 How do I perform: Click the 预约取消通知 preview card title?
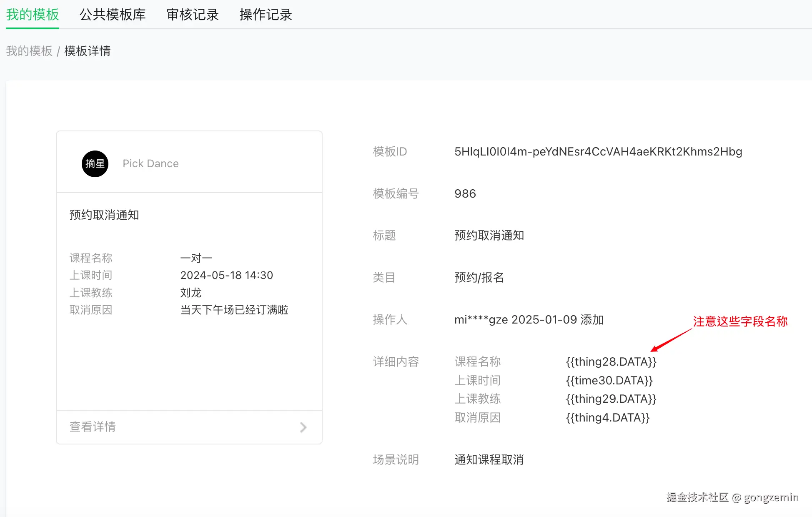click(104, 215)
